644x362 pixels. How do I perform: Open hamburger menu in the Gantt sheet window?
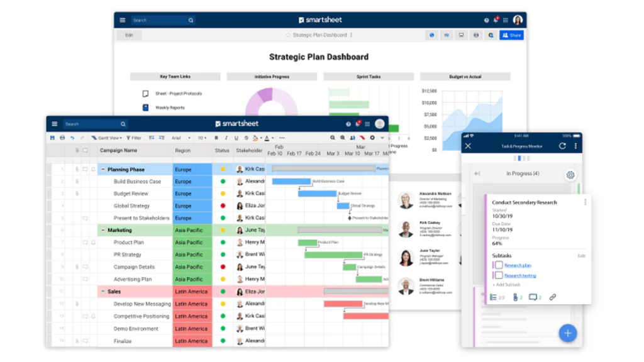tap(55, 124)
